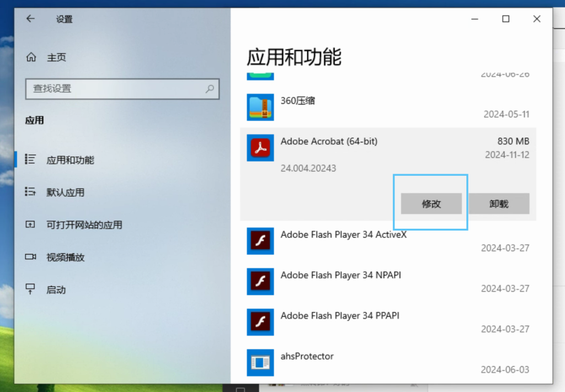Select the 应用和功能 sidebar icon

coord(30,159)
